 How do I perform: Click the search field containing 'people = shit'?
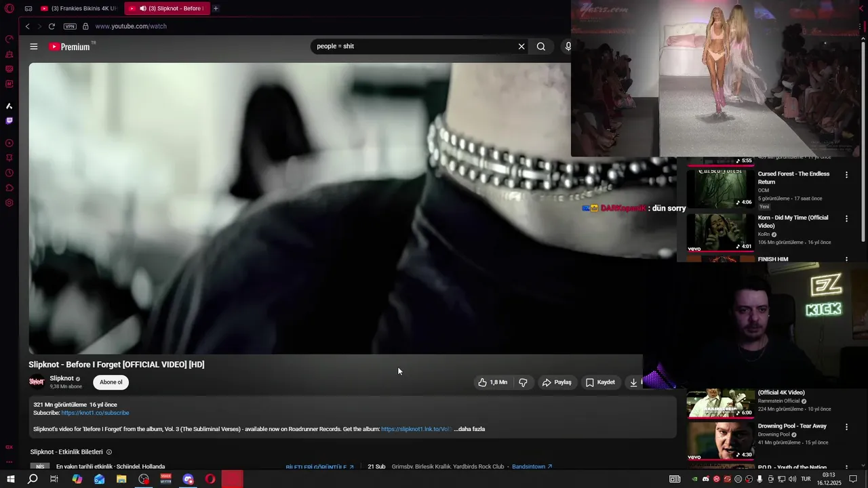click(414, 46)
